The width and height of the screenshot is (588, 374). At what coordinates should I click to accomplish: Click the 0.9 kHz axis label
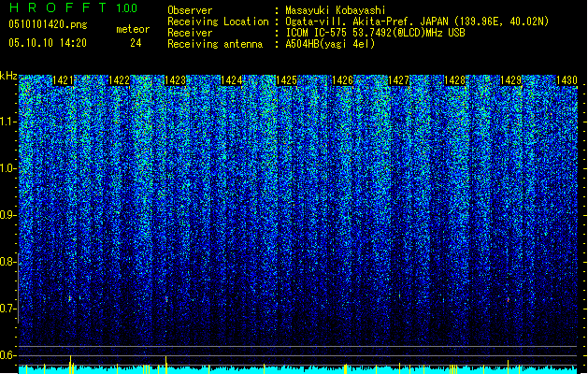coord(8,215)
